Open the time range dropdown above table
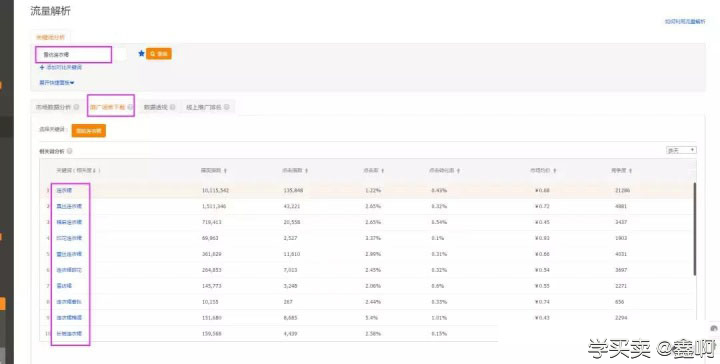 coord(681,151)
